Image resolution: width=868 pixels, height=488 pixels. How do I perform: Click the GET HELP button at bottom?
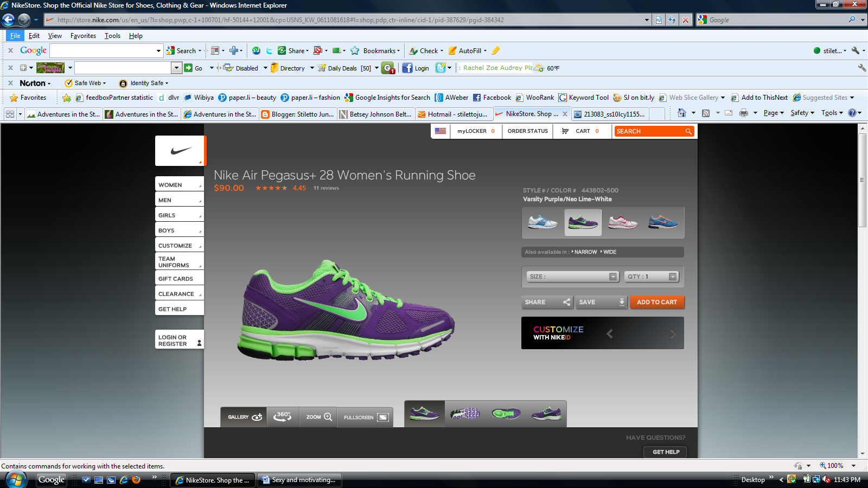(666, 452)
